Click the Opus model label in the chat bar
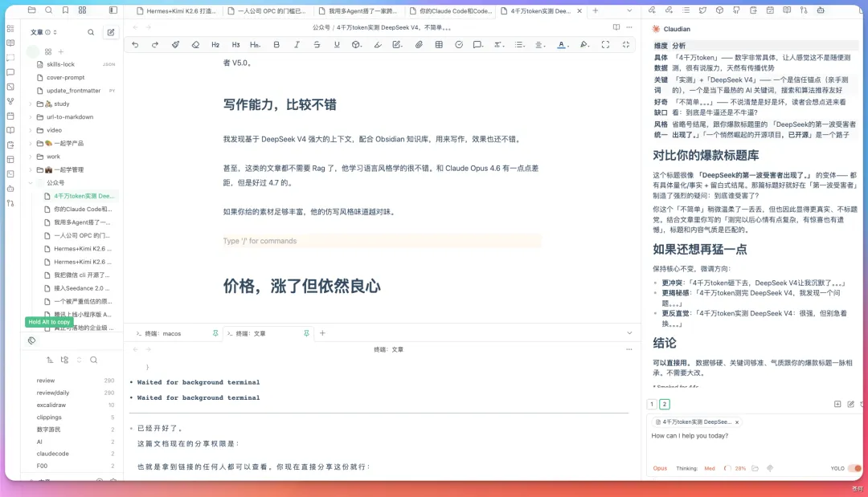The image size is (868, 497). (660, 468)
